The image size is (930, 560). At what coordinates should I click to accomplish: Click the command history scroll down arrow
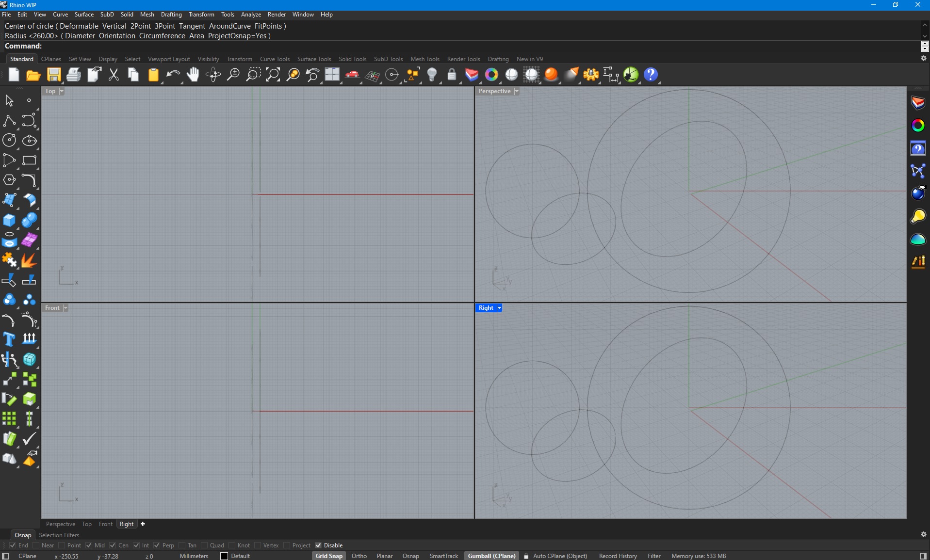[x=925, y=36]
